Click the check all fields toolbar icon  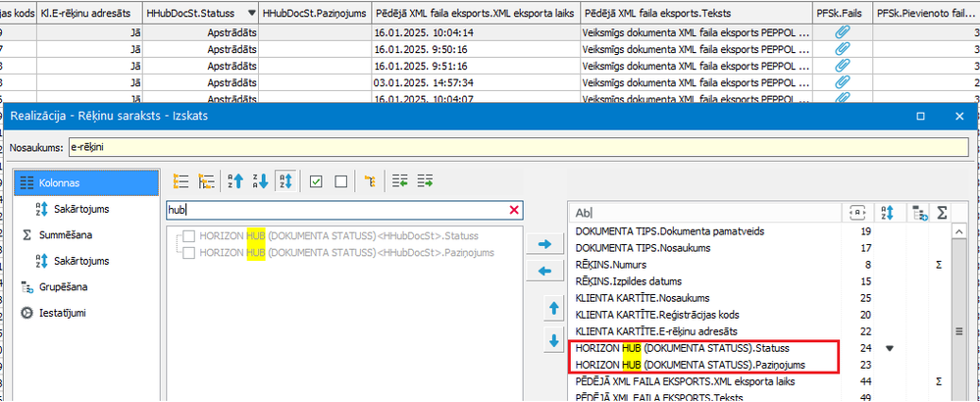tap(316, 181)
